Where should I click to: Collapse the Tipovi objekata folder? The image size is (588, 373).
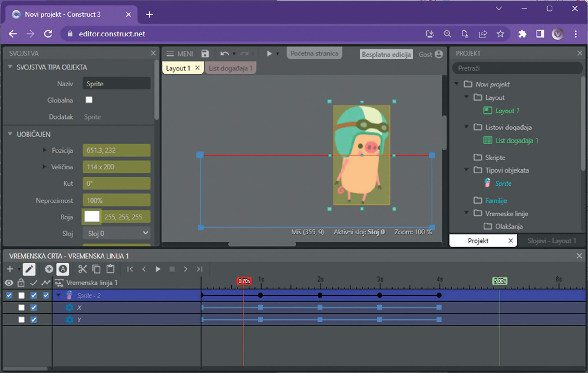[466, 169]
